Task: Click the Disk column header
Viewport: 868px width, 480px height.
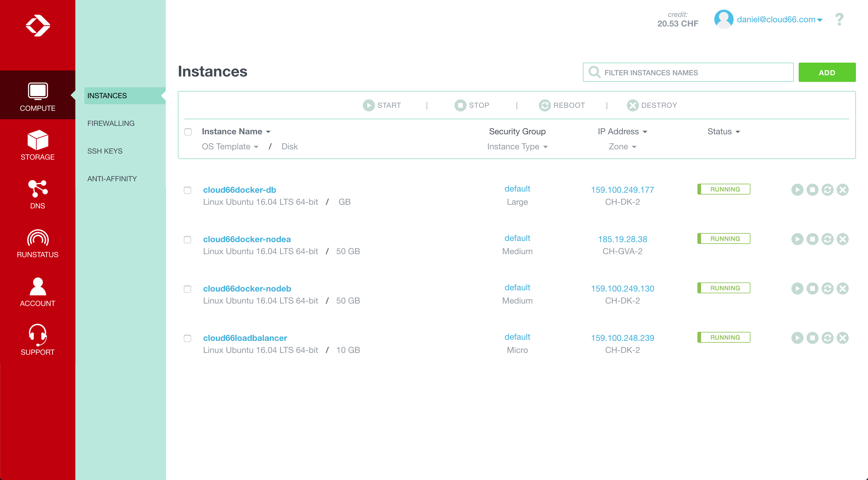Action: pos(289,146)
